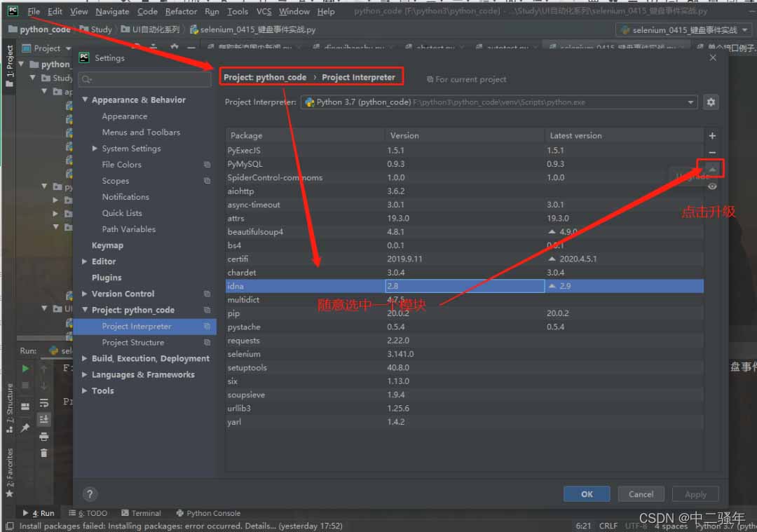The width and height of the screenshot is (757, 532).
Task: Switch to the Terminal tool window tab
Action: point(141,512)
